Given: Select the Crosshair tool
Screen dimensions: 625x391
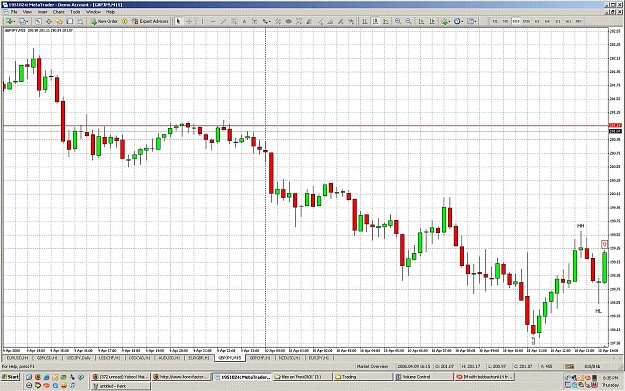Looking at the screenshot, I should tap(189, 22).
